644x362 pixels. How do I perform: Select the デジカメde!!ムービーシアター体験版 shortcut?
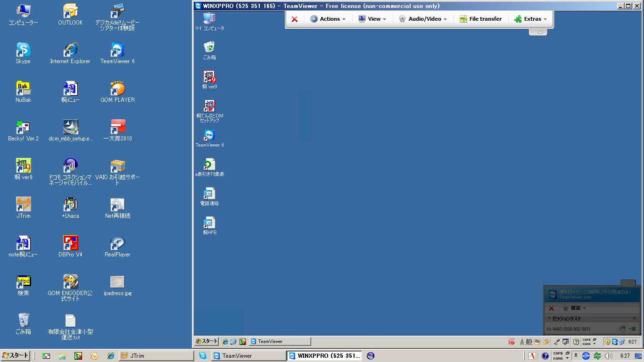click(117, 17)
